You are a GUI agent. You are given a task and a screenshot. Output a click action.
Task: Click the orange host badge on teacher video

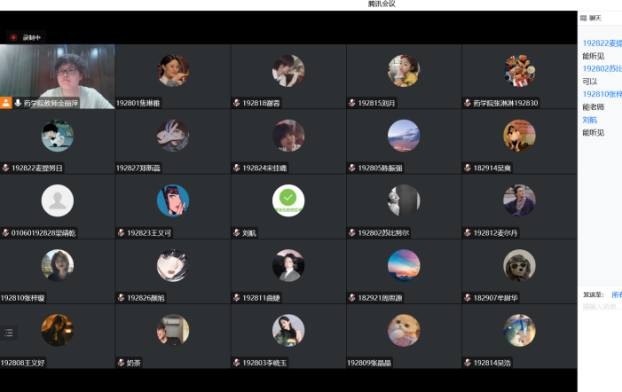(6, 103)
